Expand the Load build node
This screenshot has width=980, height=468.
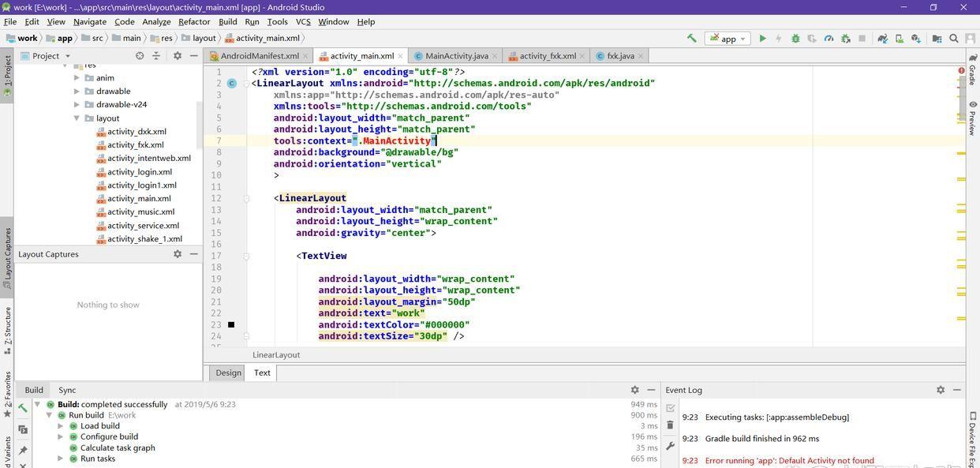[x=60, y=426]
